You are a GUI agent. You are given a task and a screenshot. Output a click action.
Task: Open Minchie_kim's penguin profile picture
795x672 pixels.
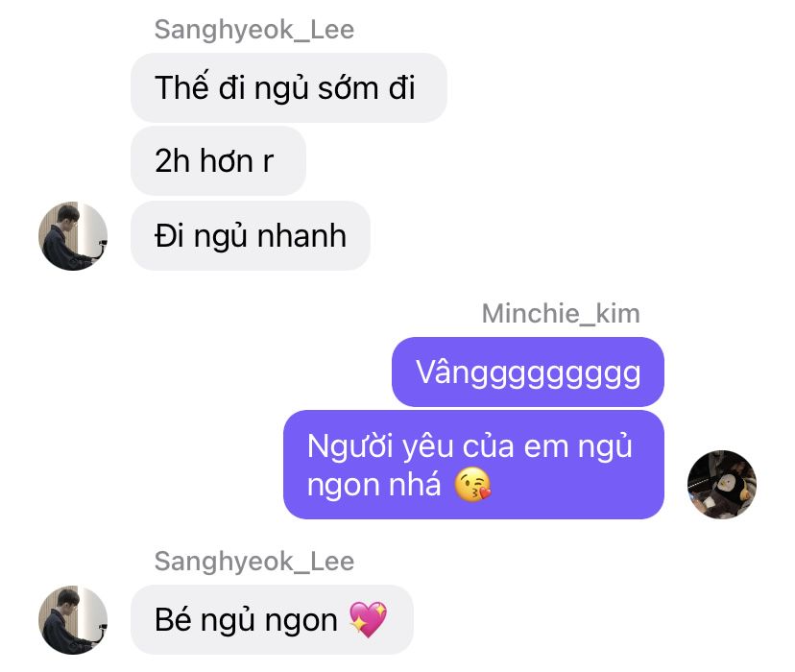[721, 485]
